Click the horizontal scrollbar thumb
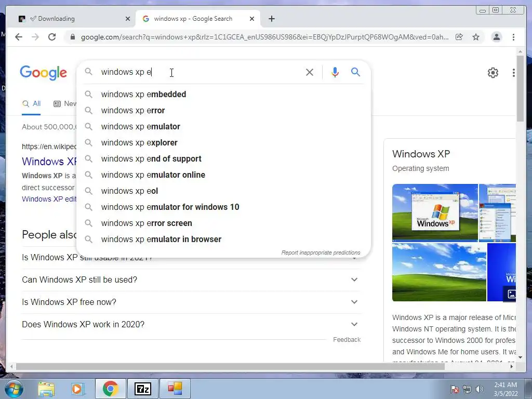This screenshot has width=532, height=399. pyautogui.click(x=230, y=366)
